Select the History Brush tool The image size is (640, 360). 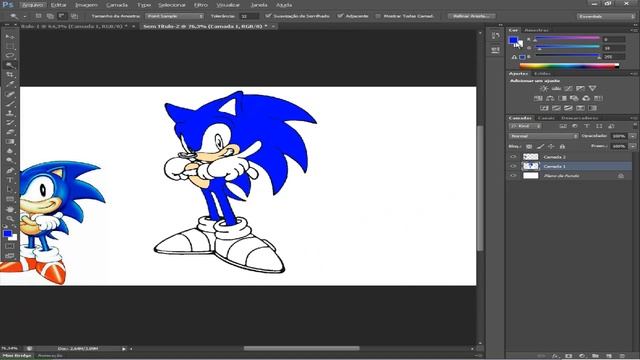tap(10, 122)
